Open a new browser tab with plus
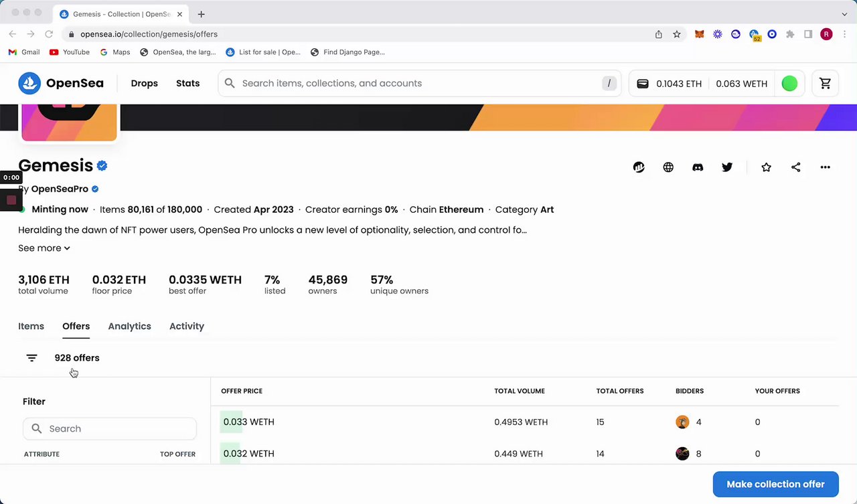 coord(201,13)
